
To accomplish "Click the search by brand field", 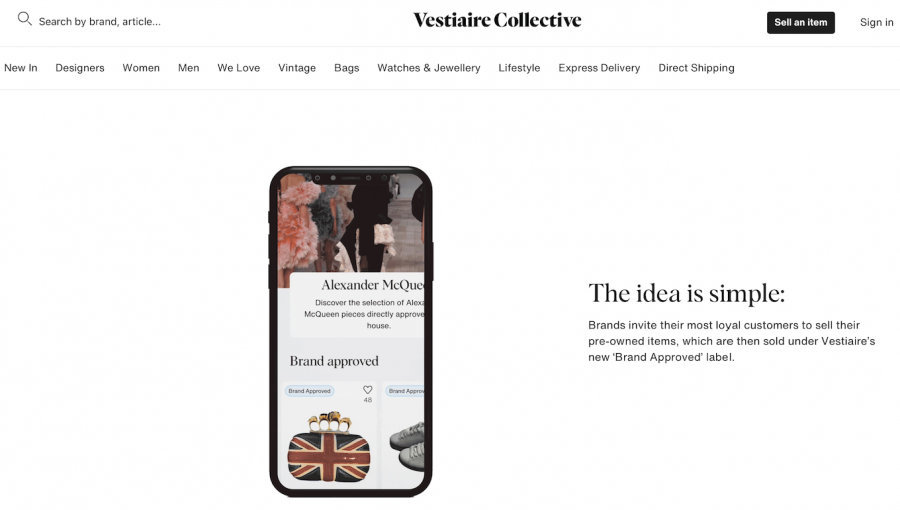I will (x=99, y=22).
